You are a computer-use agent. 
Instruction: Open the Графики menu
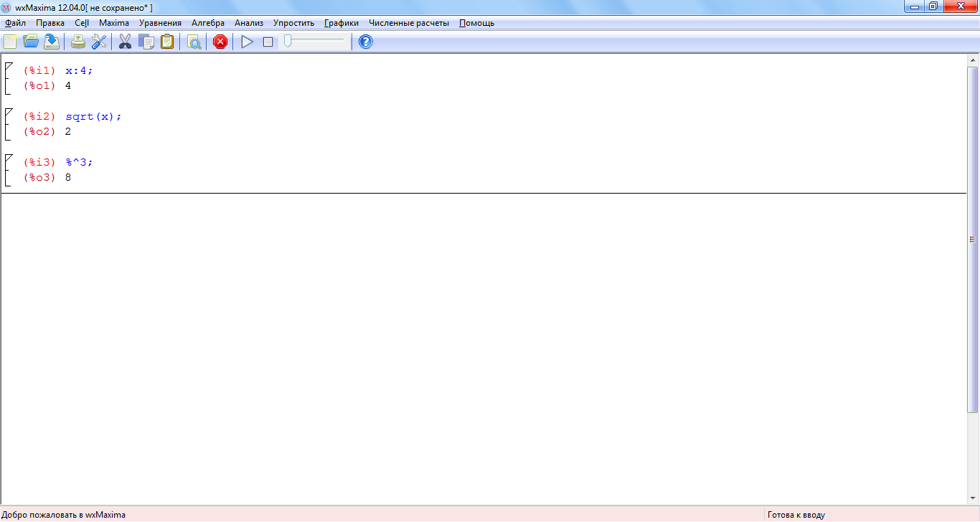(x=341, y=23)
